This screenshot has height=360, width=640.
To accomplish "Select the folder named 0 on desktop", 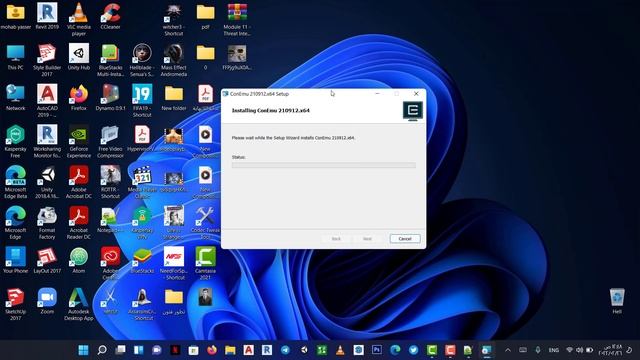I will 205,57.
